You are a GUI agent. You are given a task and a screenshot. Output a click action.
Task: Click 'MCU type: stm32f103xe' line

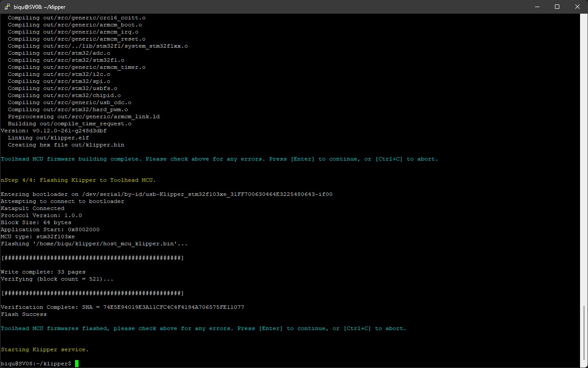click(x=37, y=237)
